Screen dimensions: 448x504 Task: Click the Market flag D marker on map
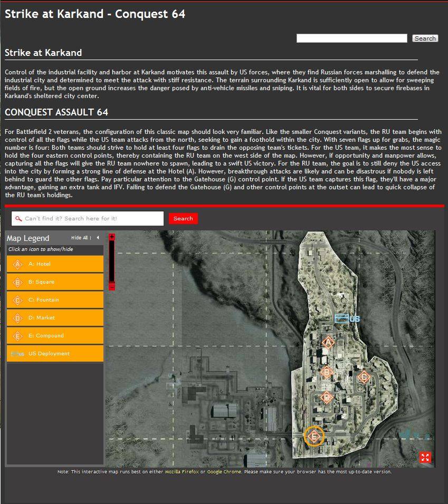pos(327,398)
